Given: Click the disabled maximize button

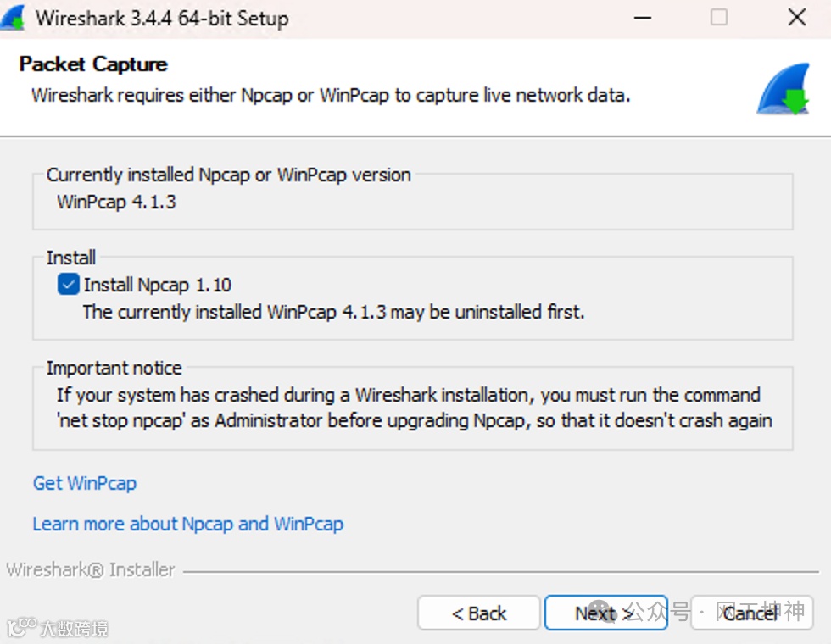Looking at the screenshot, I should (x=719, y=18).
